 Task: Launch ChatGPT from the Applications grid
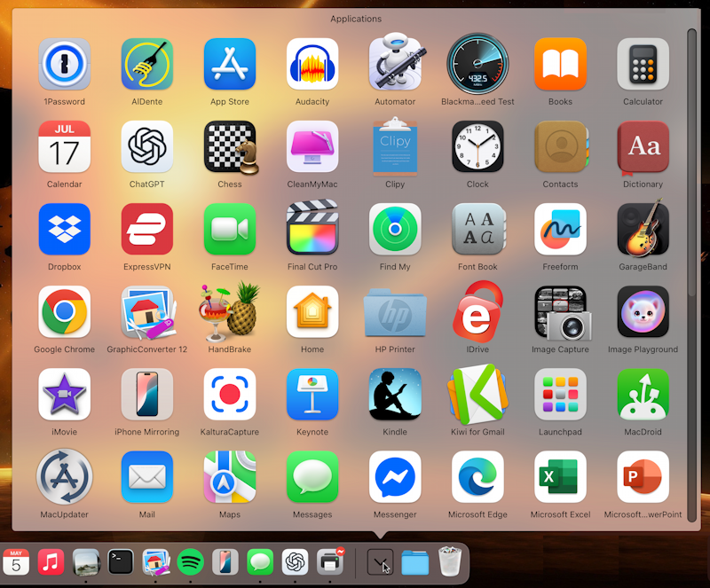click(146, 146)
